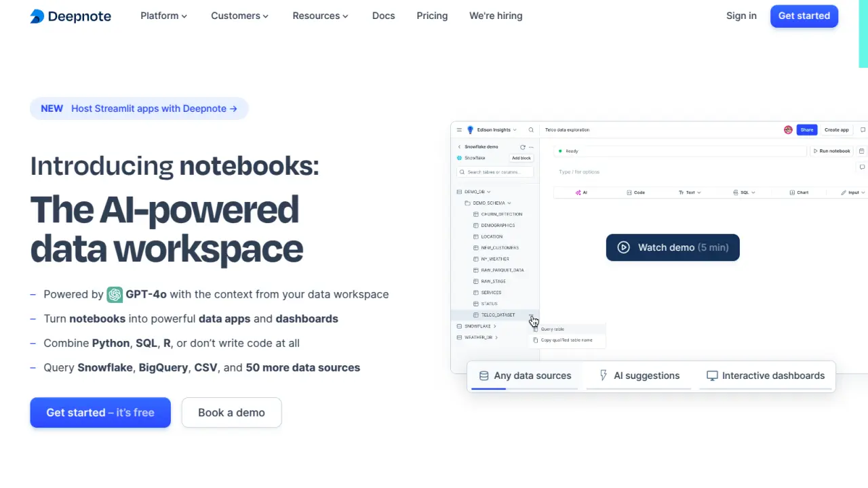Image resolution: width=868 pixels, height=488 pixels.
Task: Collapse the DEMO_DB database
Action: pyautogui.click(x=488, y=192)
